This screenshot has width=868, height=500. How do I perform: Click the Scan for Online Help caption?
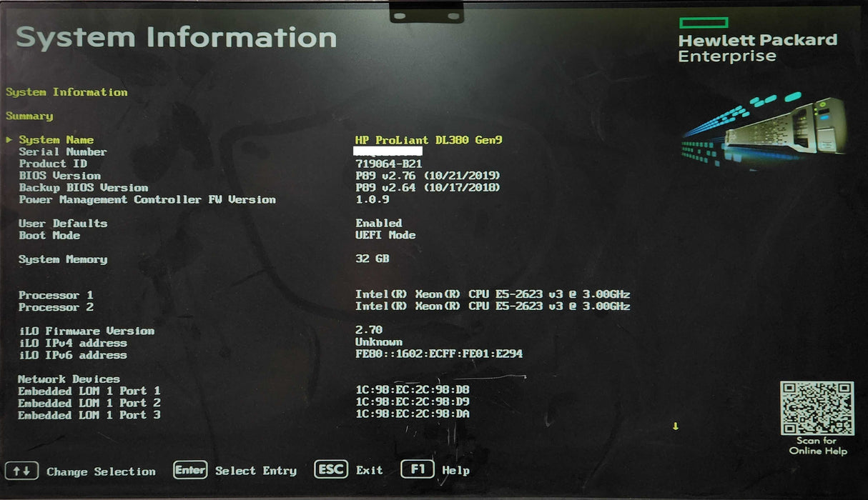pyautogui.click(x=818, y=446)
